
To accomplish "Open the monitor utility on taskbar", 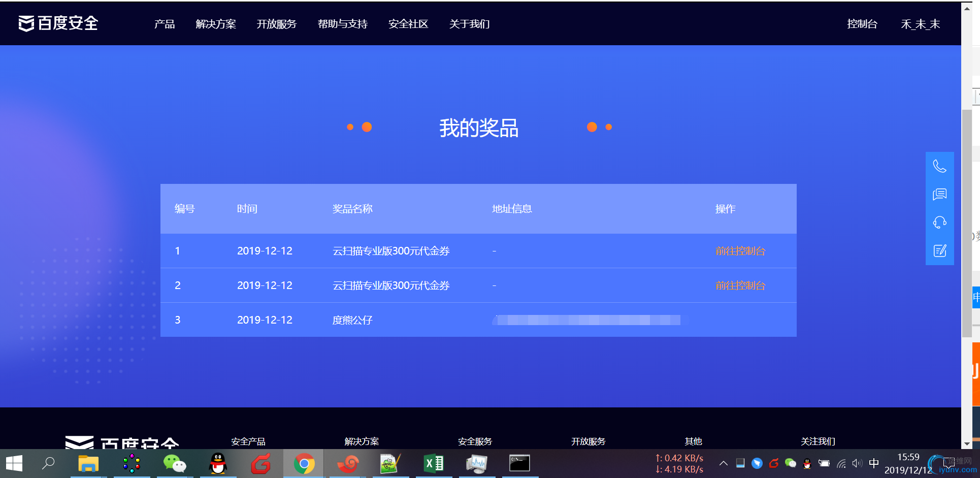I will click(x=477, y=463).
